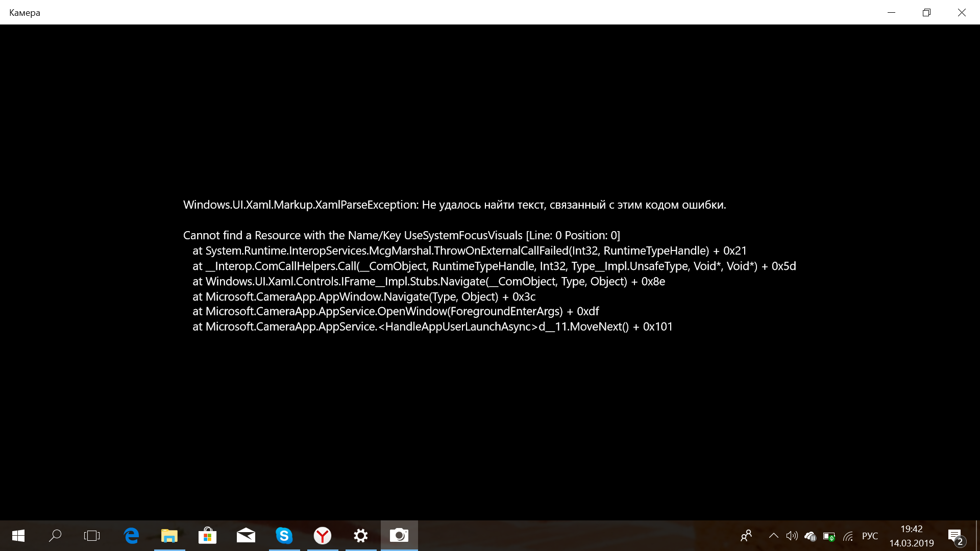The width and height of the screenshot is (980, 551).
Task: Close the Камера window
Action: pyautogui.click(x=962, y=12)
